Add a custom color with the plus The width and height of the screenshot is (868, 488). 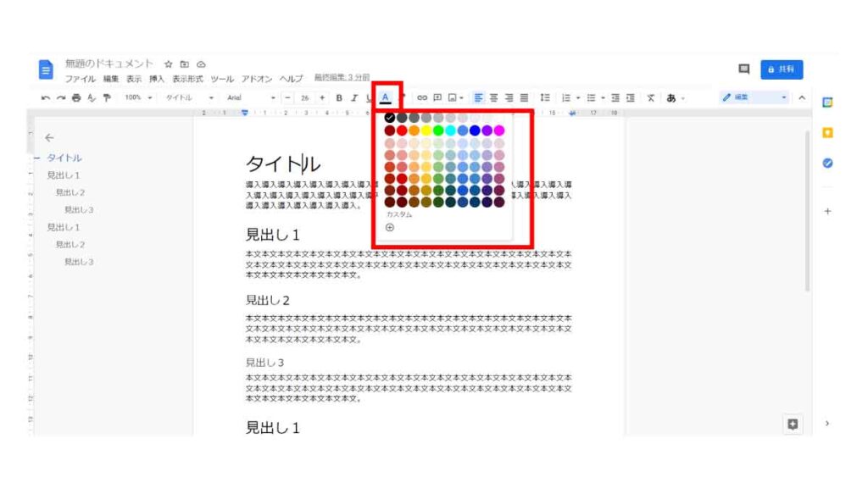390,227
